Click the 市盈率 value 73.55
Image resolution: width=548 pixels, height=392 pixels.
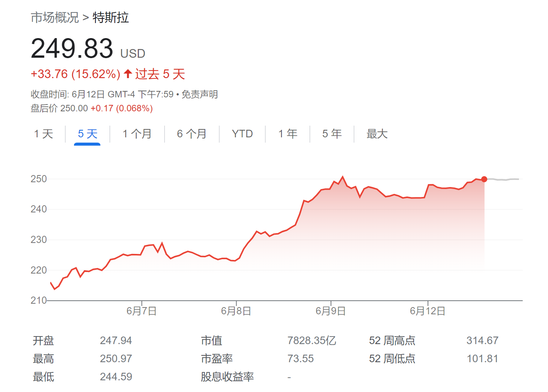click(x=300, y=358)
